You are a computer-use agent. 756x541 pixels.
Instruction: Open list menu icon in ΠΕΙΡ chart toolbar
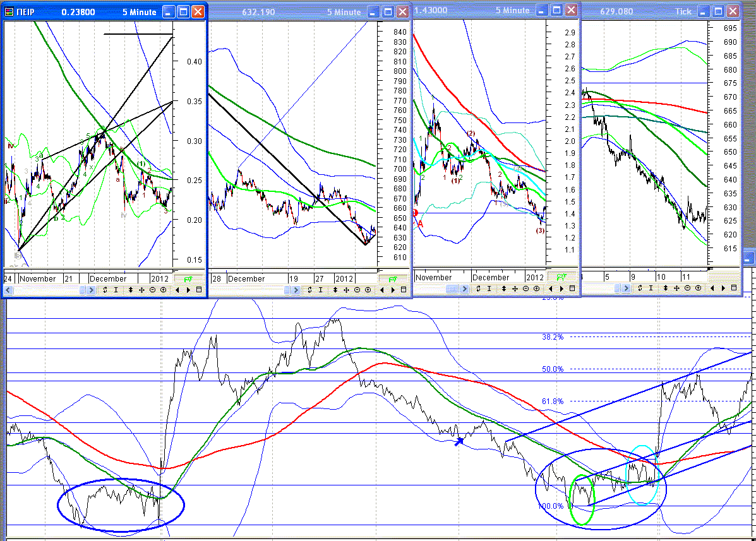pyautogui.click(x=199, y=290)
